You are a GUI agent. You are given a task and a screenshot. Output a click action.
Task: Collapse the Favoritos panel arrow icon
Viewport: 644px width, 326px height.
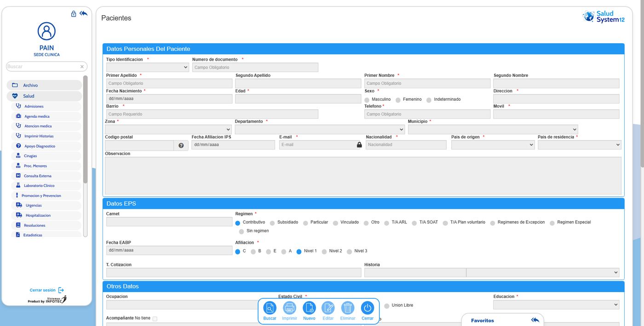coord(535,320)
